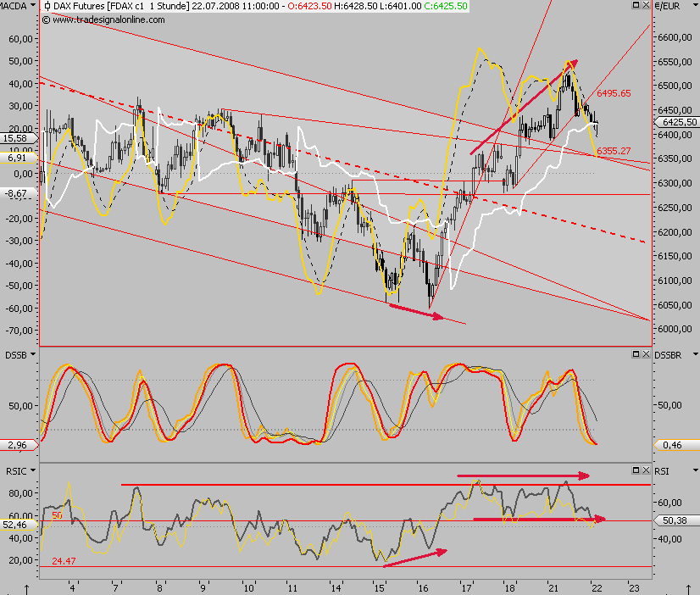The height and width of the screenshot is (595, 700).
Task: Click the DSSB value tag 2,96
Action: pos(19,445)
